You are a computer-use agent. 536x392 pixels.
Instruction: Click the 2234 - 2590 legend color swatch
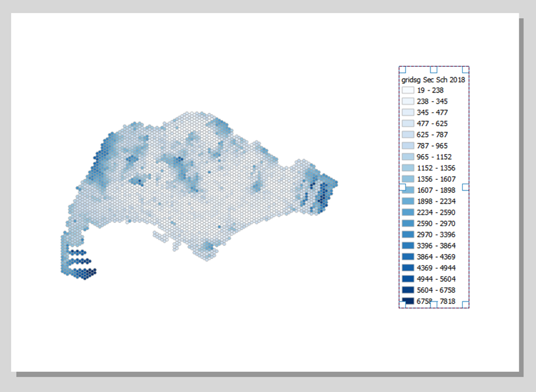click(x=408, y=212)
